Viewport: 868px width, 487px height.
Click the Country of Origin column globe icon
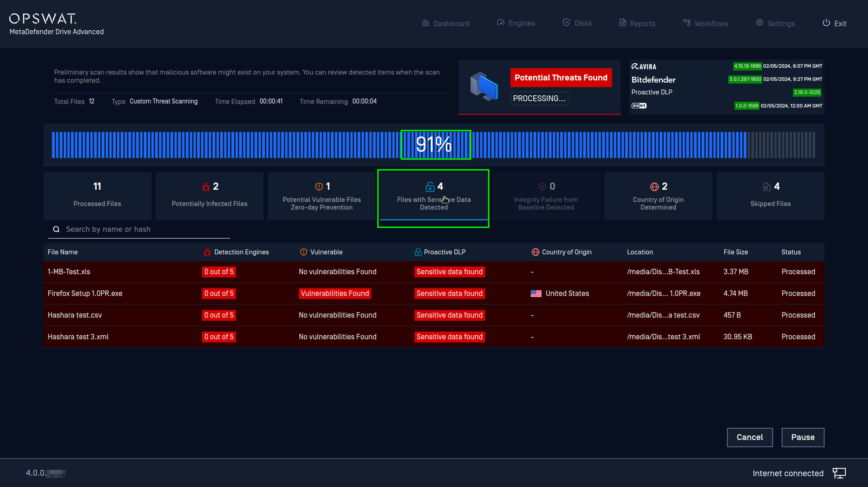[x=535, y=252]
